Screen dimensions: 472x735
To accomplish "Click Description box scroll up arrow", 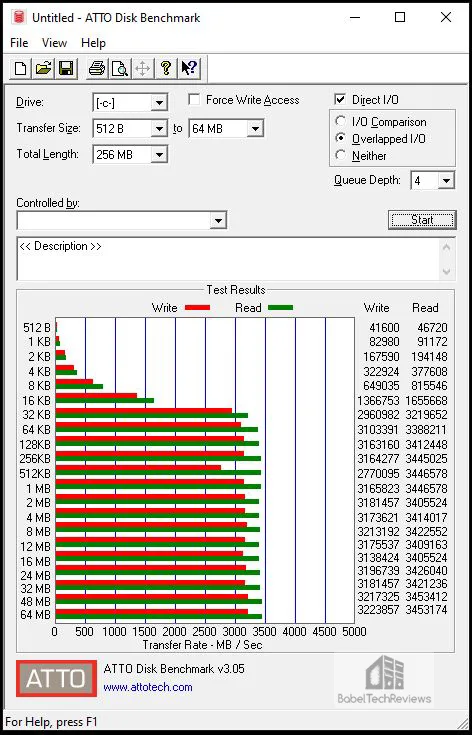I will coord(447,247).
